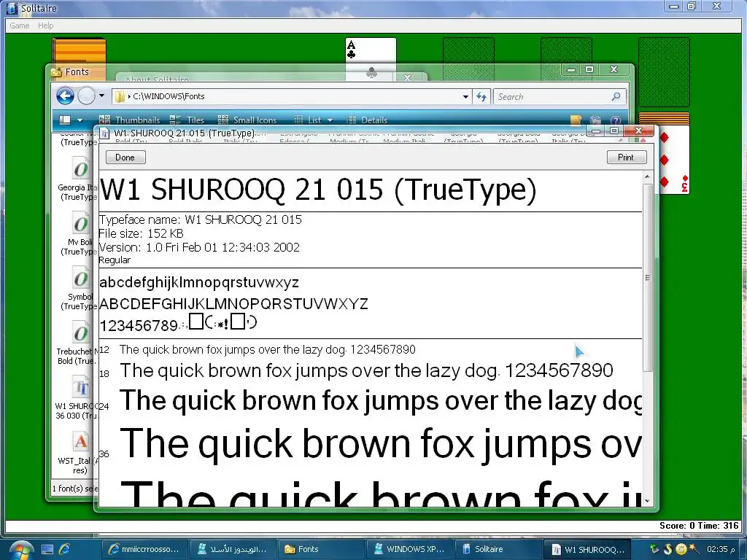
Task: Switch to the WINDOWS XP taskbar button
Action: (x=409, y=549)
